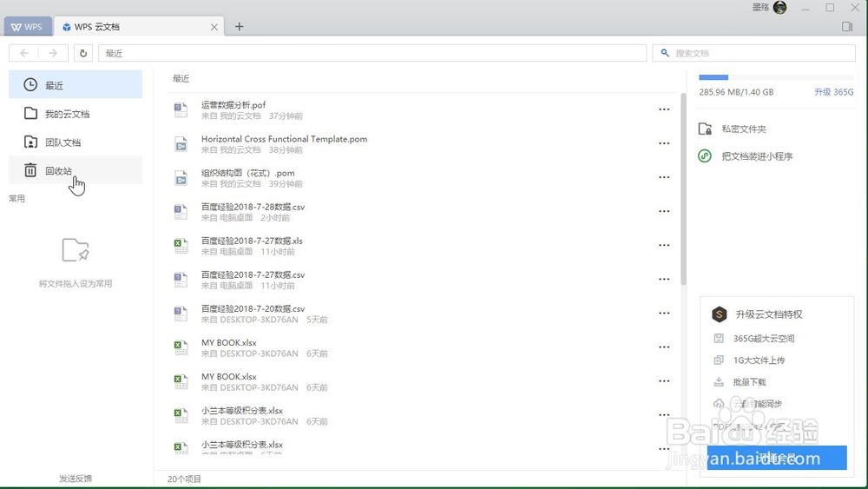Screen dimensions: 868x489
Task: Open more options for 百度经验2018-7-20数据.csv
Action: pos(664,313)
